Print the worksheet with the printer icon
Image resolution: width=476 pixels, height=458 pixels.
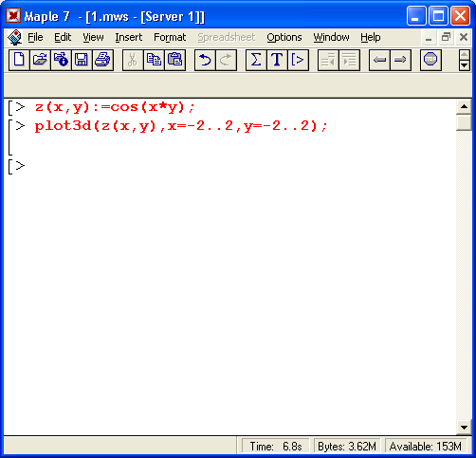[102, 60]
